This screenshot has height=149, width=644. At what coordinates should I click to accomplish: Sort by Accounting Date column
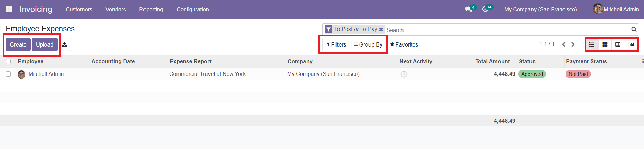coord(113,61)
